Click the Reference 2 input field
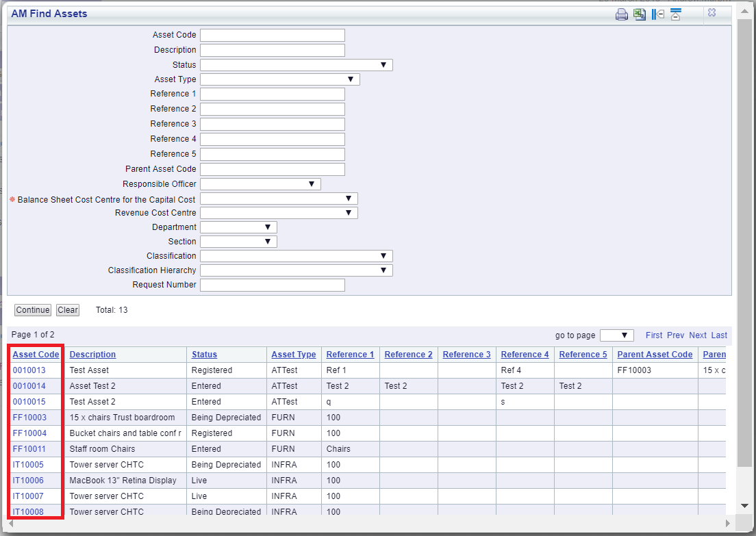Viewport: 756px width, 536px height. (x=273, y=109)
